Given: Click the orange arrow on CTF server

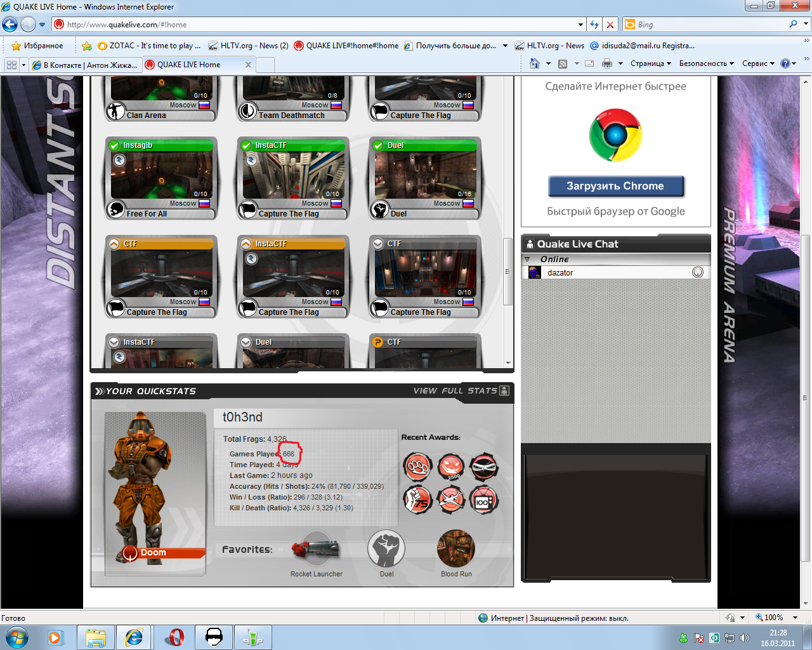Looking at the screenshot, I should click(114, 244).
